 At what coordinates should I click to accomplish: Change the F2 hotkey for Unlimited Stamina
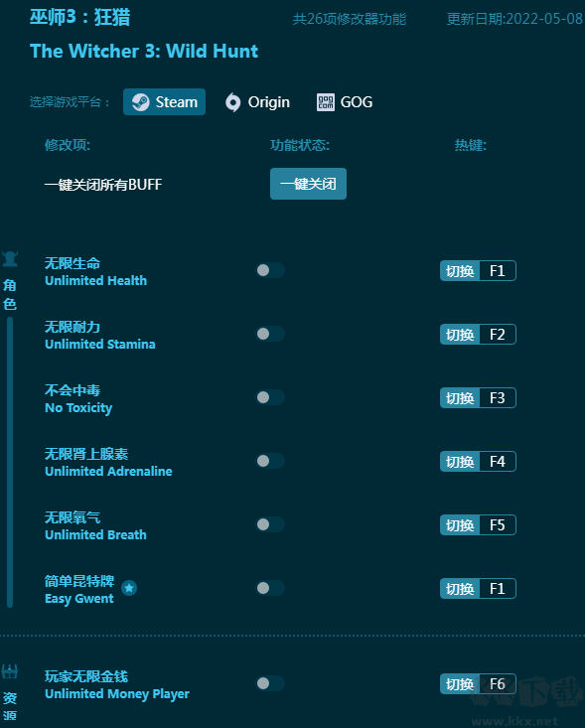click(478, 335)
